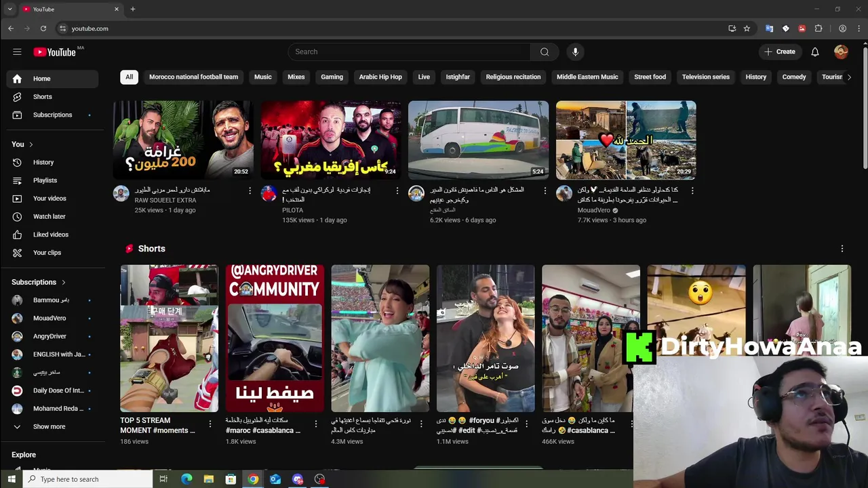Image resolution: width=868 pixels, height=488 pixels.
Task: Click the taskbar search box
Action: point(88,479)
